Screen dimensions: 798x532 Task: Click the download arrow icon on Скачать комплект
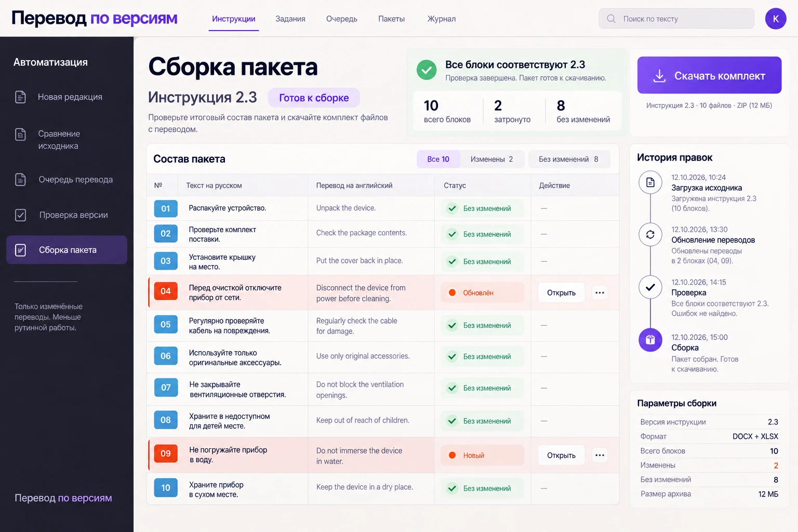659,76
